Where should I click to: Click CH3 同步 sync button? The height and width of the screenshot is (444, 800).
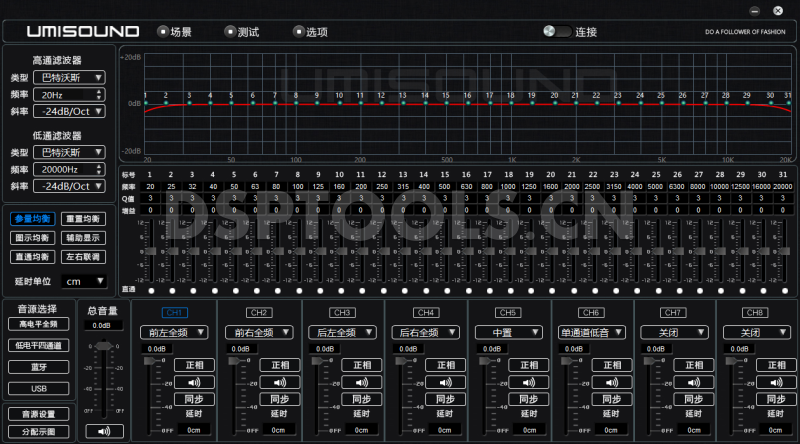tap(362, 399)
